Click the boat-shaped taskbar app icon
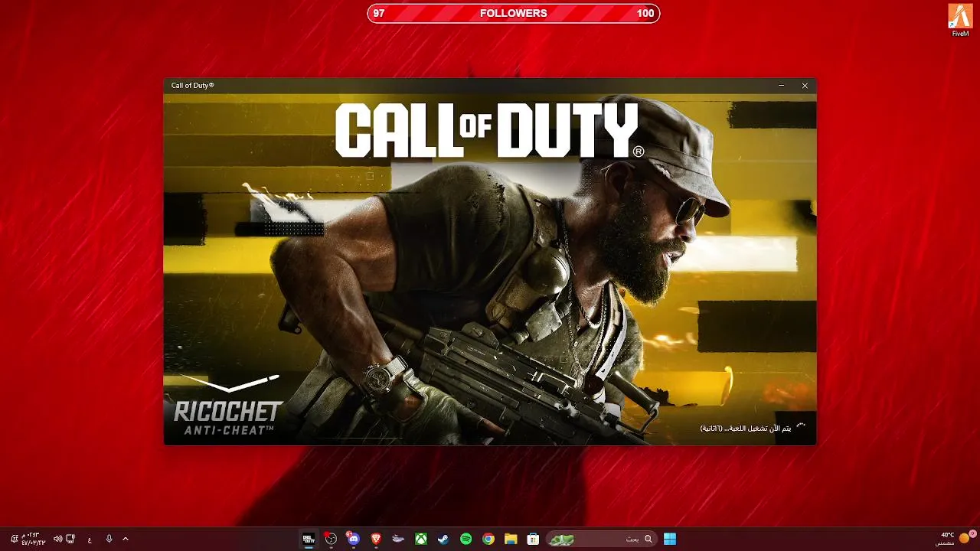 tap(398, 539)
